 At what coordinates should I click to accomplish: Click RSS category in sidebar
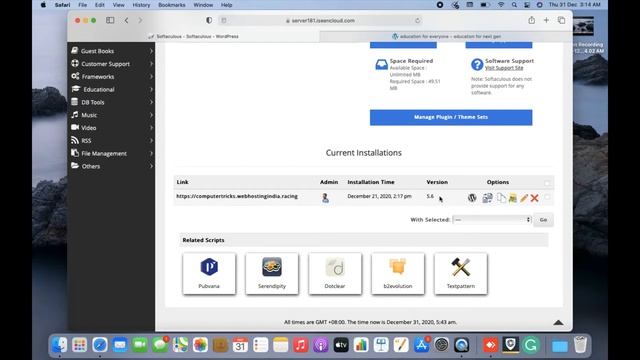click(x=112, y=141)
